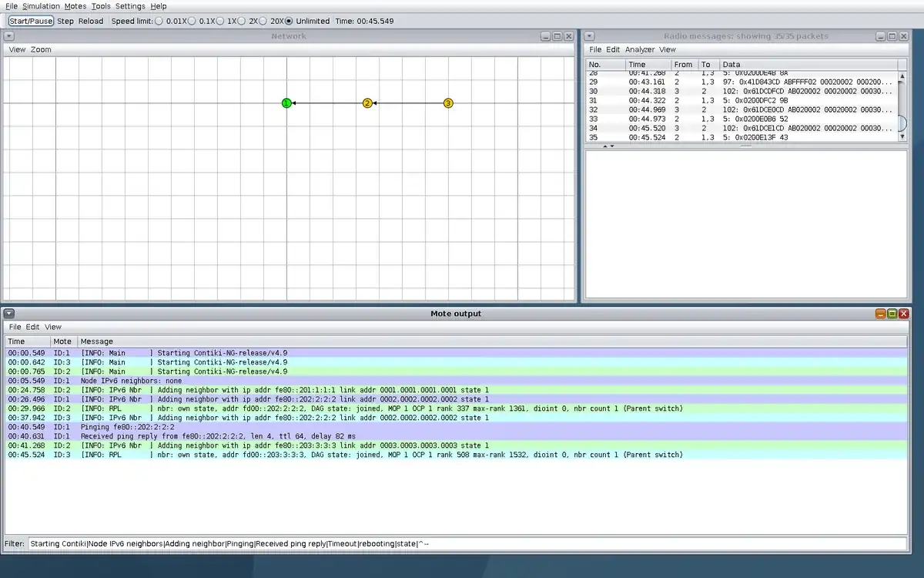Open the Mote output Edit menu
The image size is (924, 578).
click(x=33, y=327)
